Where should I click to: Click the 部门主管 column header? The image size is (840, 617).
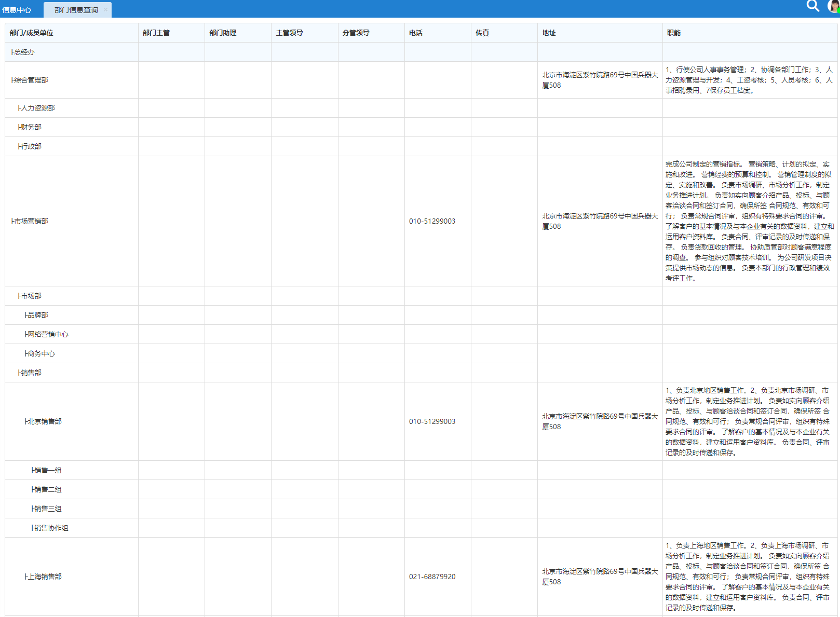tap(156, 33)
